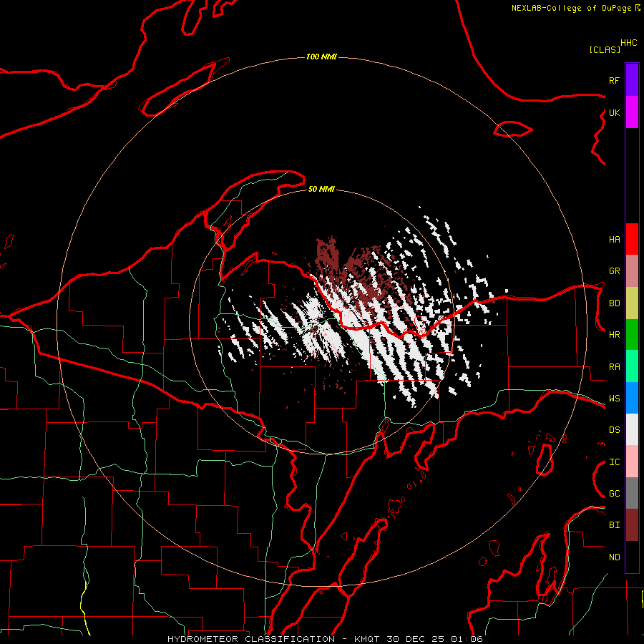Click the Hydrometeor Classification KMQT caption
The width and height of the screenshot is (644, 644).
(325, 639)
